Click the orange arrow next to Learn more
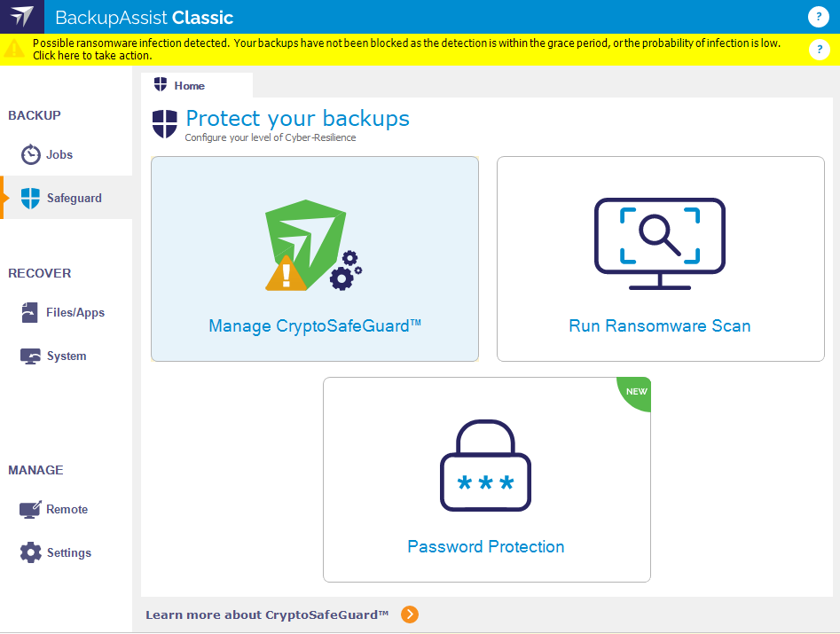 coord(410,614)
